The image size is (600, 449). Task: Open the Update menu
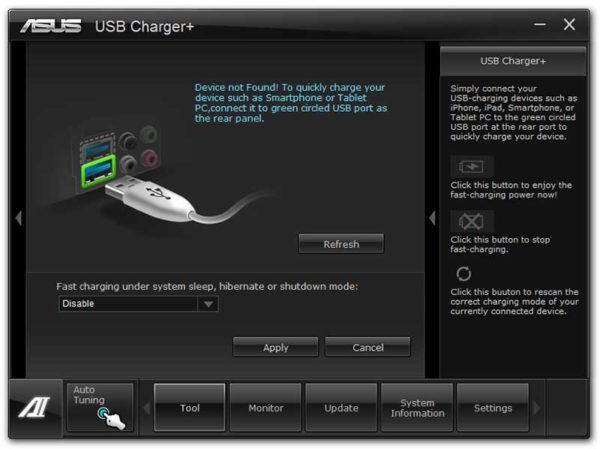341,408
